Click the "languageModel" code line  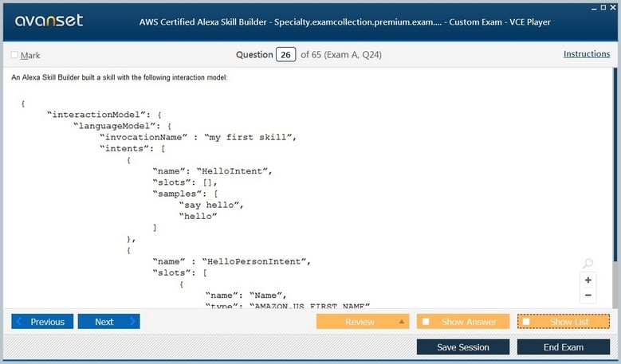123,126
